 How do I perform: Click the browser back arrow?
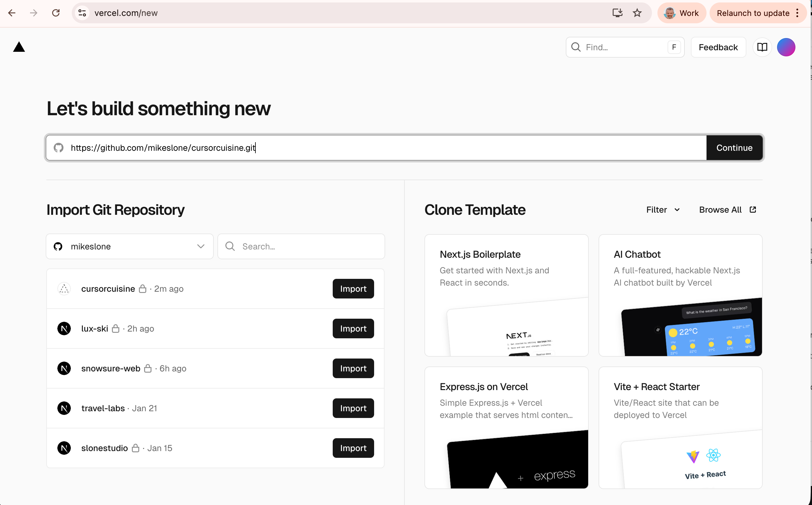(12, 13)
